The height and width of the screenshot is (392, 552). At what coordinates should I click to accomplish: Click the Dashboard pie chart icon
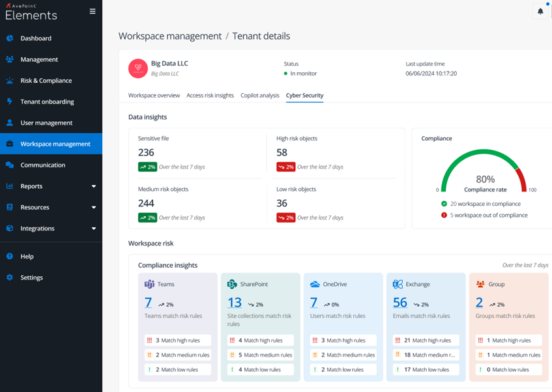point(10,38)
